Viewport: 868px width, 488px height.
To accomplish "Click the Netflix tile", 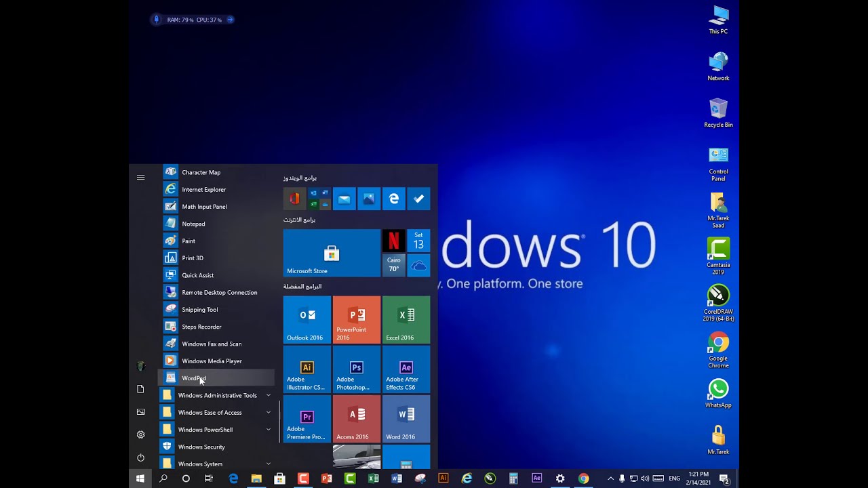I will (393, 241).
